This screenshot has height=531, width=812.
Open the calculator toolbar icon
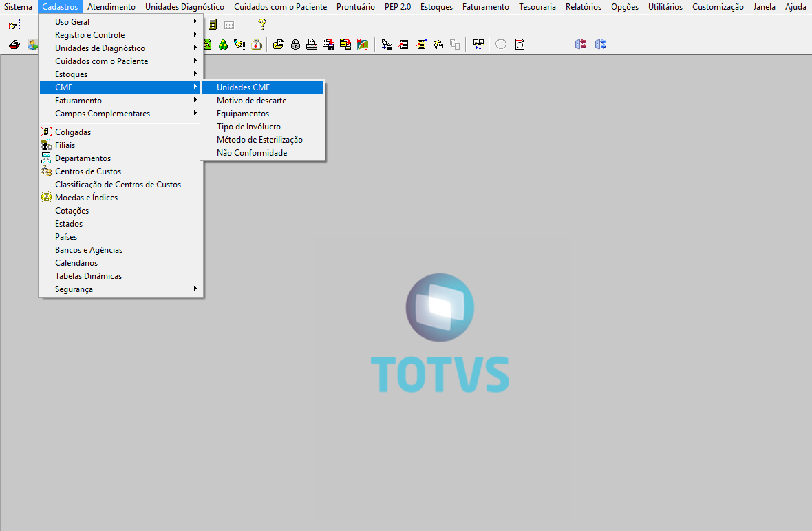coord(213,24)
